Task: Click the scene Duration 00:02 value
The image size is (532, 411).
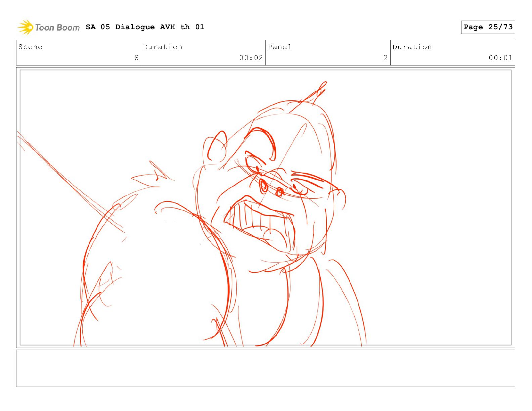Action: pyautogui.click(x=251, y=58)
